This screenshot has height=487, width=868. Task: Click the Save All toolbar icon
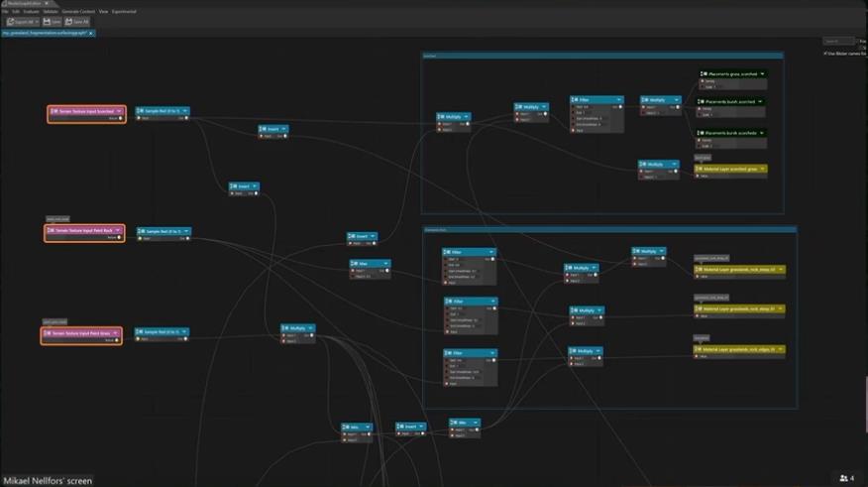[68, 22]
